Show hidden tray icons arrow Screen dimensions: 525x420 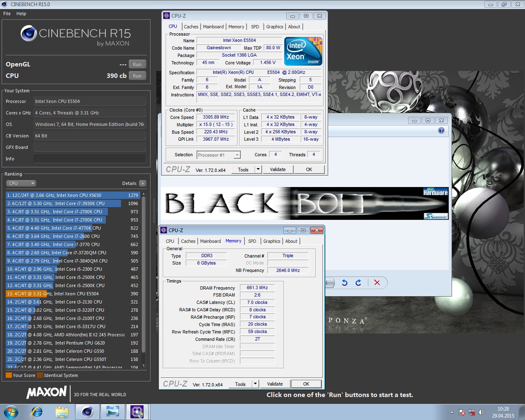coord(452,412)
